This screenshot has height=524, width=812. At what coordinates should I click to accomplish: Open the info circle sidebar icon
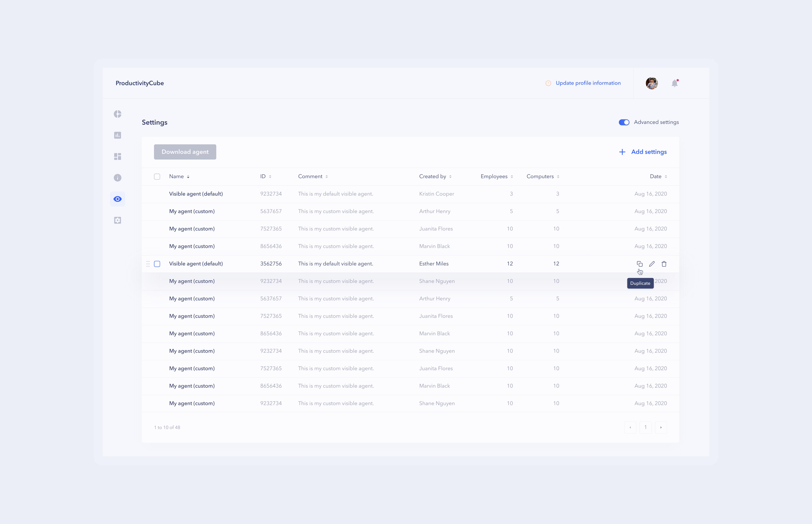pos(117,178)
